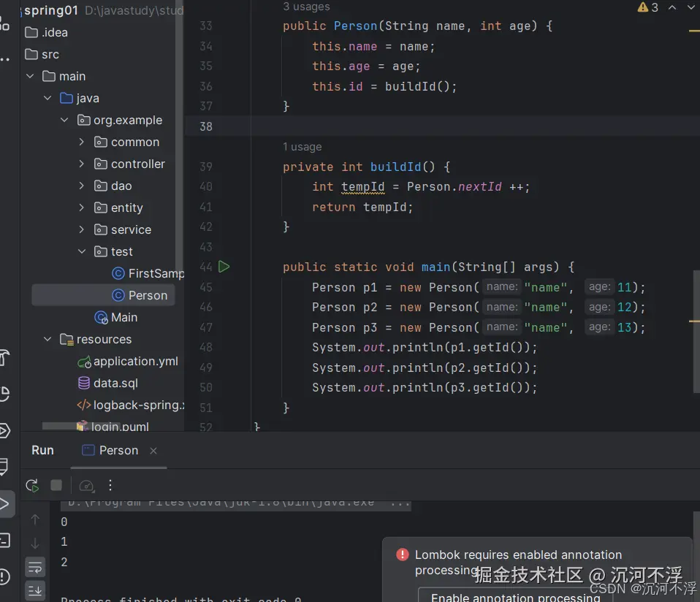Click the '1 usage' inlay hint
This screenshot has height=602, width=700.
[303, 147]
